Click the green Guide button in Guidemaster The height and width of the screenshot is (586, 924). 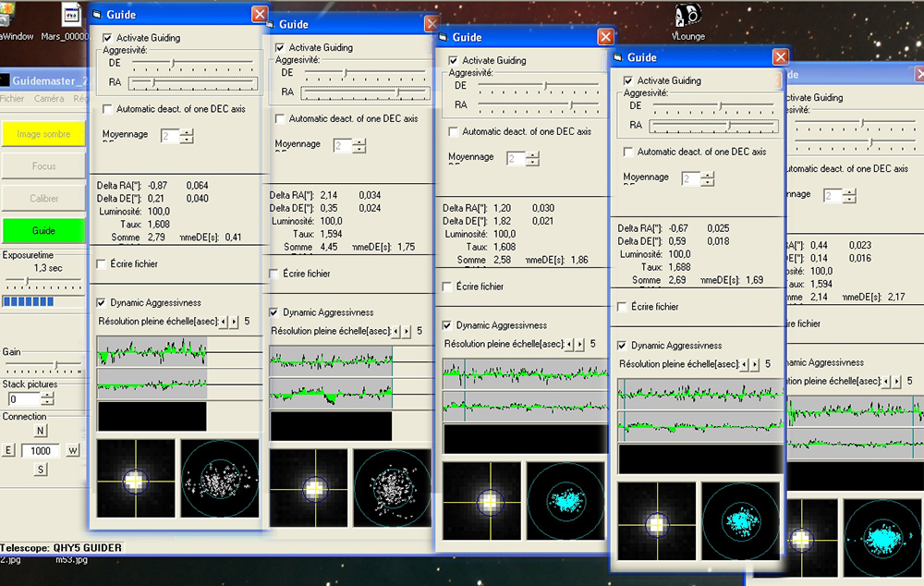tap(43, 230)
